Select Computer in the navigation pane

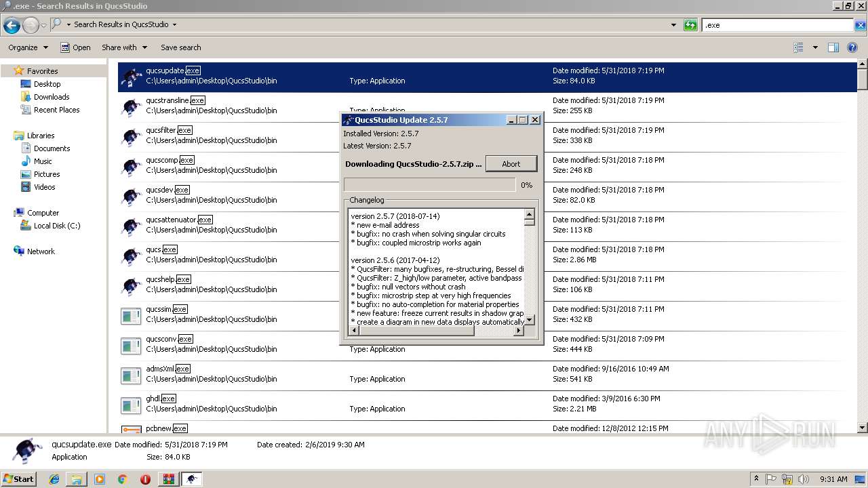(x=43, y=213)
